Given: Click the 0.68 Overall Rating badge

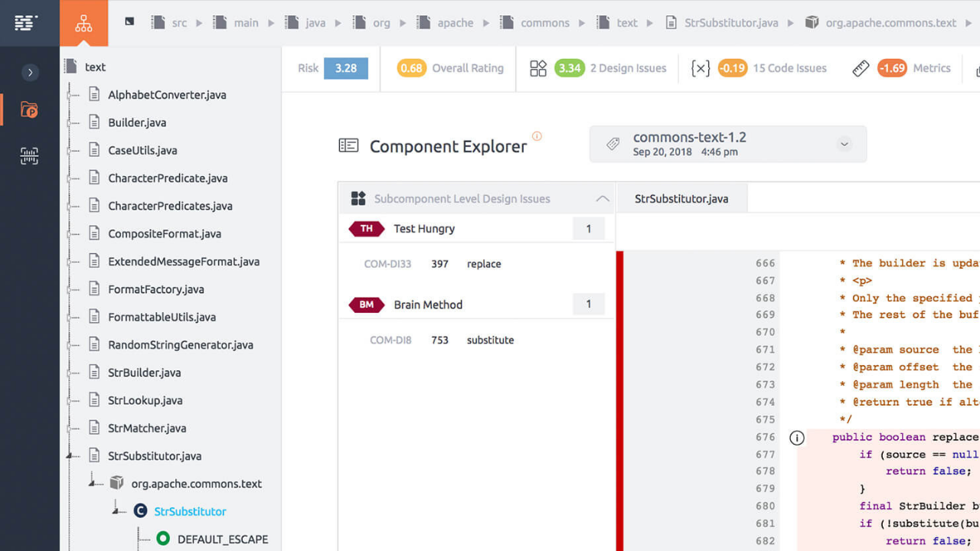Looking at the screenshot, I should click(x=411, y=68).
